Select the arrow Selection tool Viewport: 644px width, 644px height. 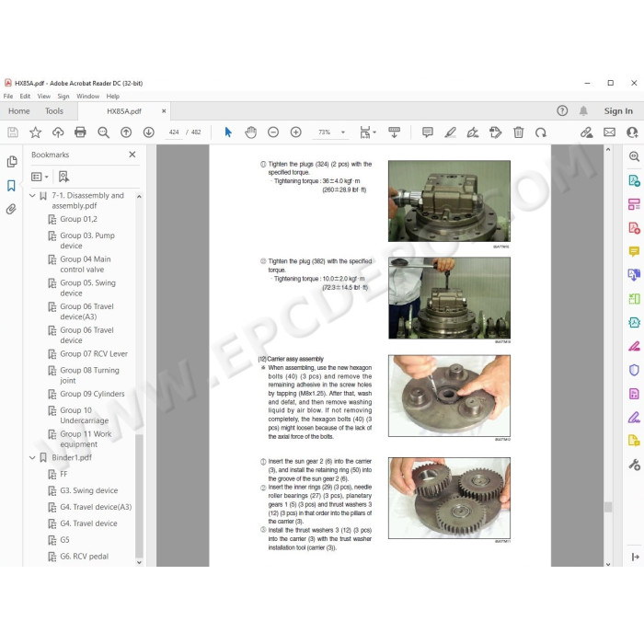[x=228, y=132]
